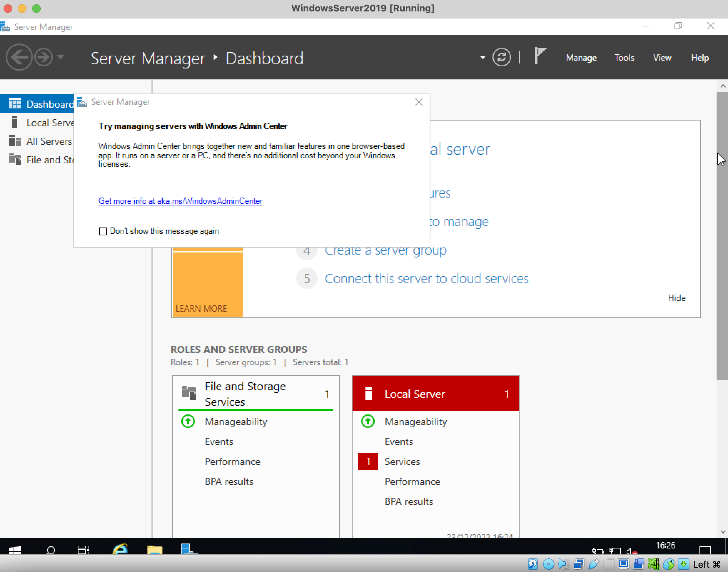Open the Notifications flag icon

540,56
